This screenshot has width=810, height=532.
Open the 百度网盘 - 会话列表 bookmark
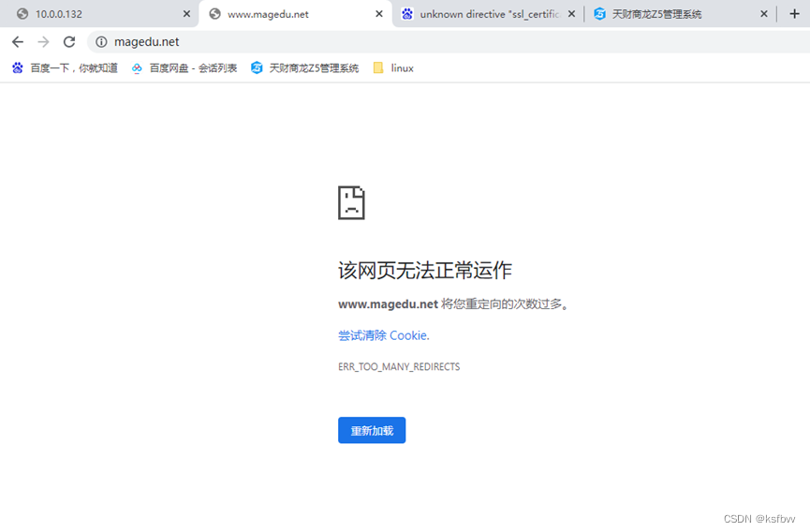[184, 68]
